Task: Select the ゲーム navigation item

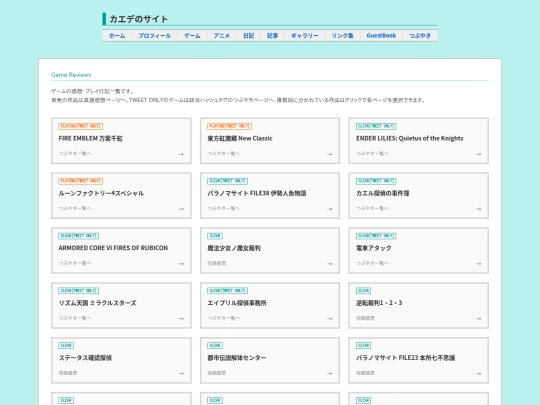Action: (192, 35)
